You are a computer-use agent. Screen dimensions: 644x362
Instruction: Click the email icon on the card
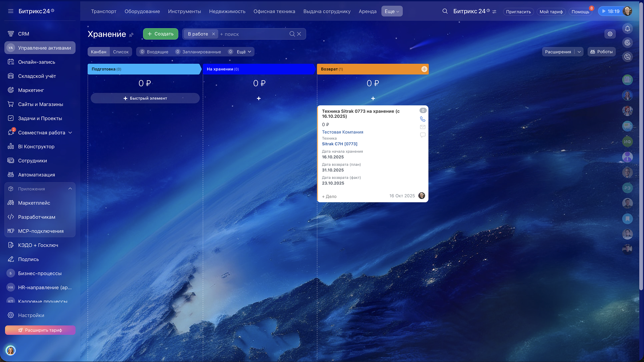coord(423,127)
